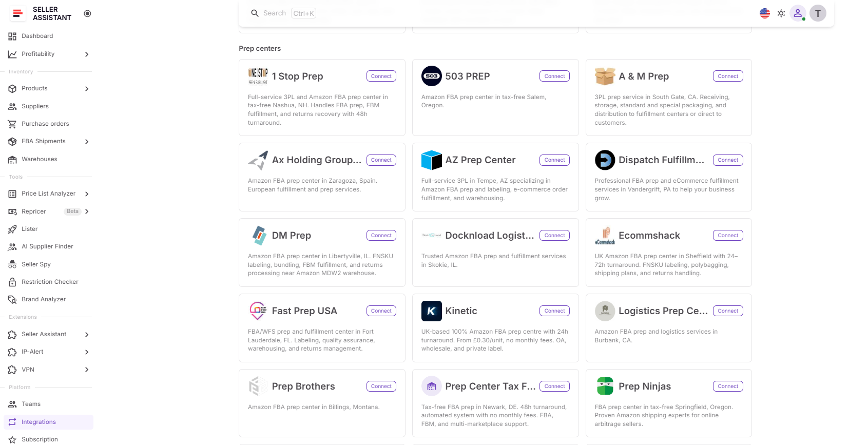Click the user profile status icon

[x=798, y=13]
